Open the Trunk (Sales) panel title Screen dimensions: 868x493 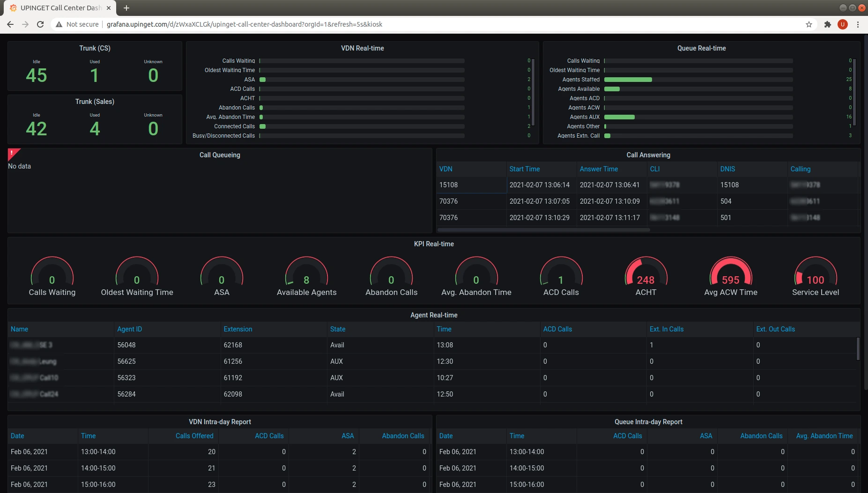coord(95,102)
